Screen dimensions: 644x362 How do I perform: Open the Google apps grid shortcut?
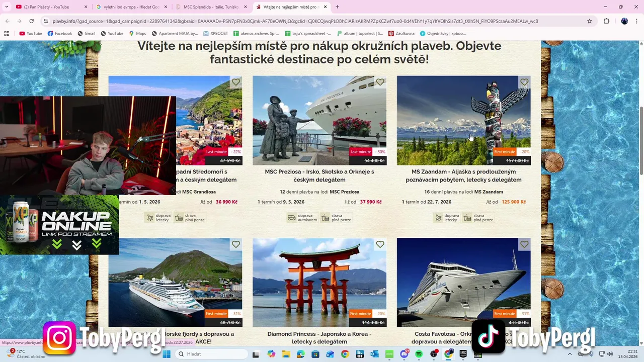tap(7, 34)
